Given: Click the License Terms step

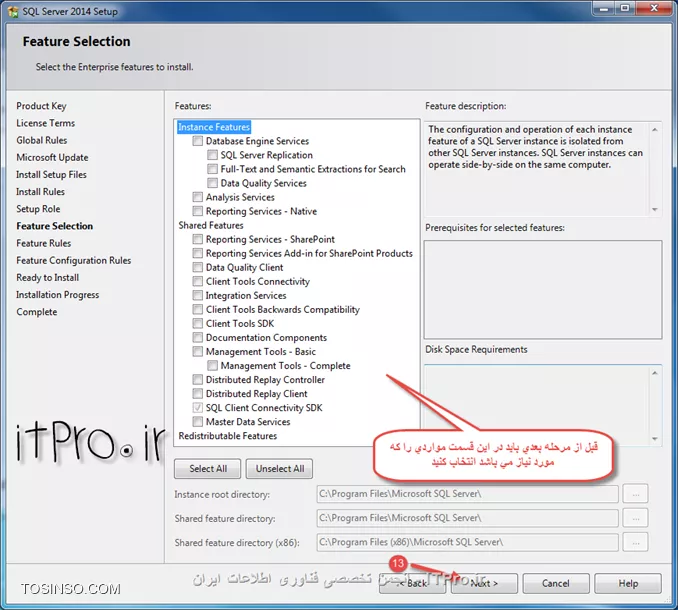Looking at the screenshot, I should [45, 123].
